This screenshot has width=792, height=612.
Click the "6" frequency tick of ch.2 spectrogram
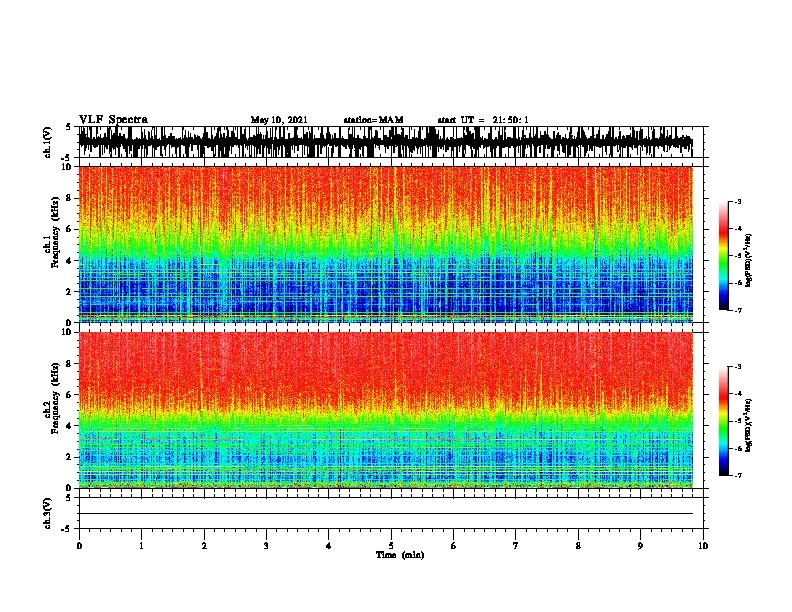(71, 394)
